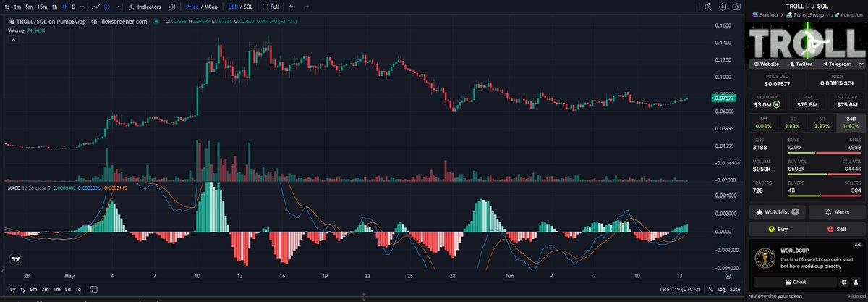The height and width of the screenshot is (302, 868).
Task: Toggle percent scale on price axis
Action: [711, 289]
